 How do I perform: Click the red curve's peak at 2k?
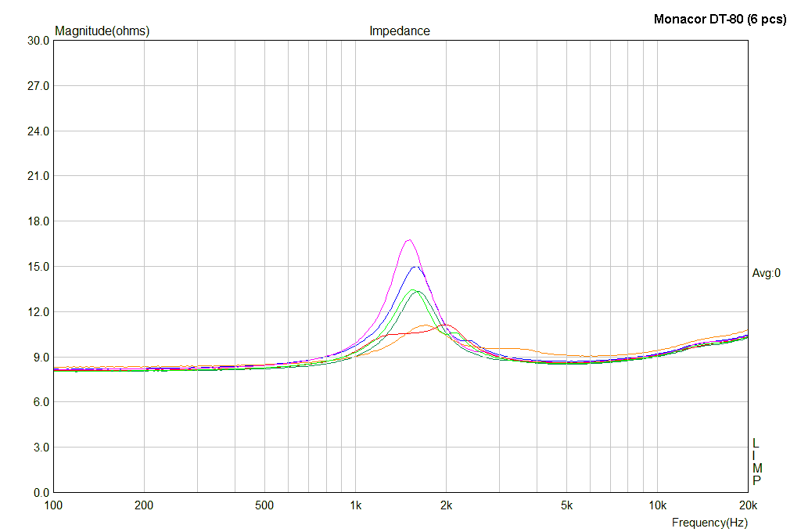coord(445,325)
